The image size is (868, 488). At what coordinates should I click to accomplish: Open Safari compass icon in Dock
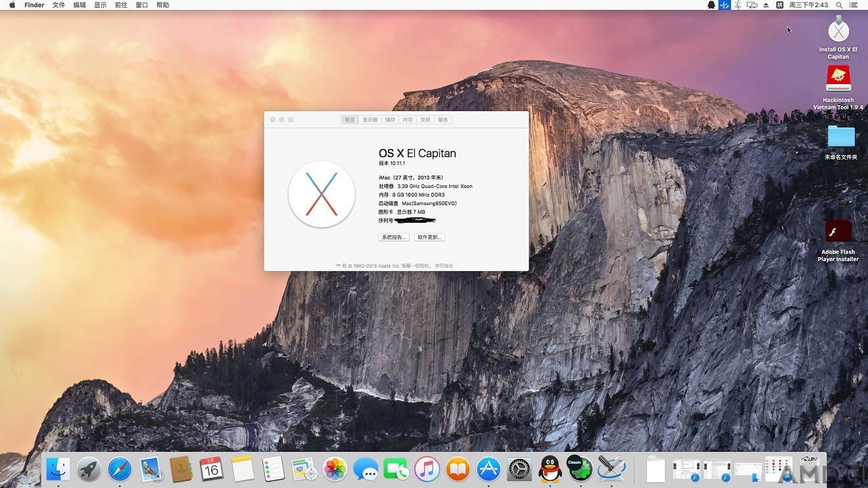tap(120, 470)
